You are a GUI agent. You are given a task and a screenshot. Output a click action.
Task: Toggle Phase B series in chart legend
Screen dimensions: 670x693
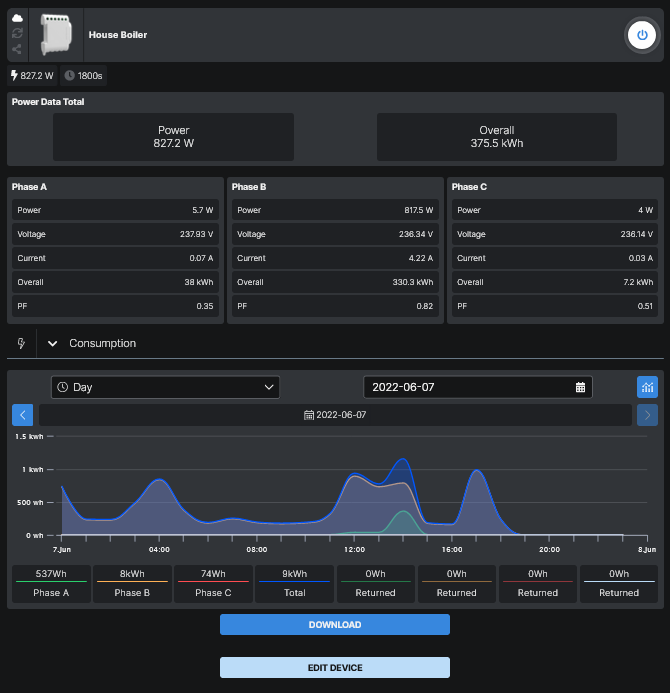132,584
